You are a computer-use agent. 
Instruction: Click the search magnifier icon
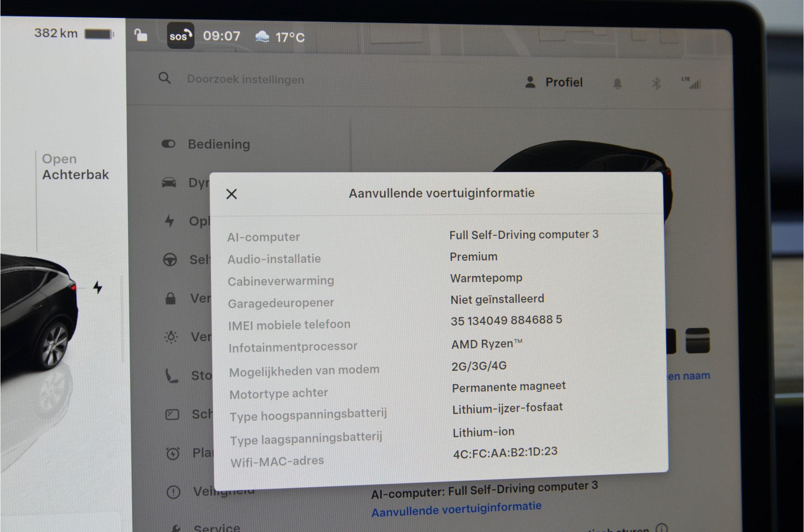(x=165, y=78)
